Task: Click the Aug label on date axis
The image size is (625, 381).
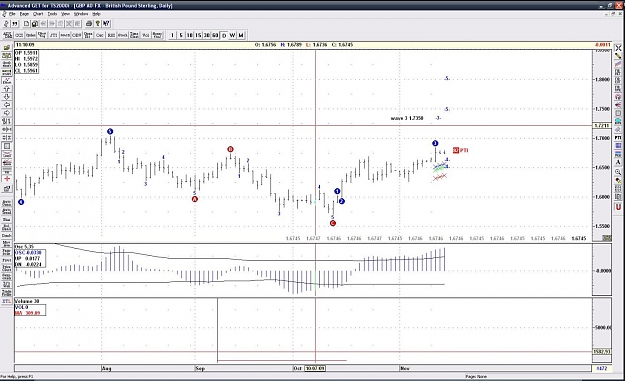Action: point(106,369)
